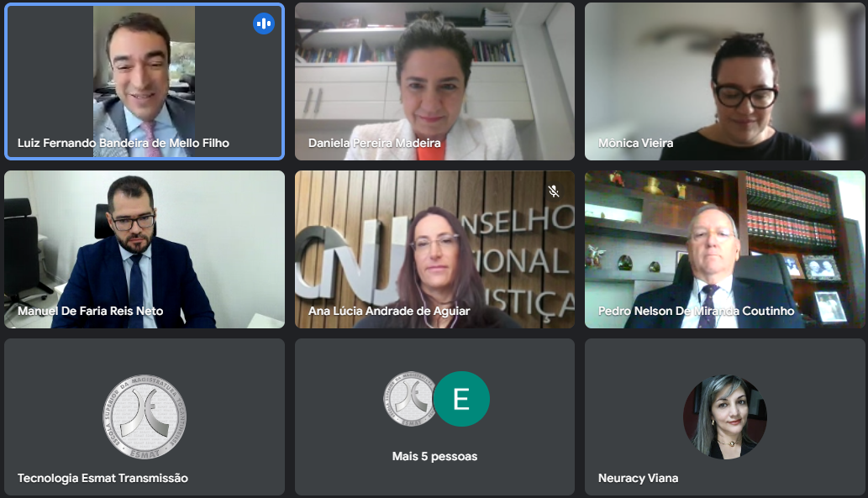Screen dimensions: 868x498
Task: Click the 'Pedro Nelson De Miranda Coutinho' name label
Action: (x=696, y=311)
